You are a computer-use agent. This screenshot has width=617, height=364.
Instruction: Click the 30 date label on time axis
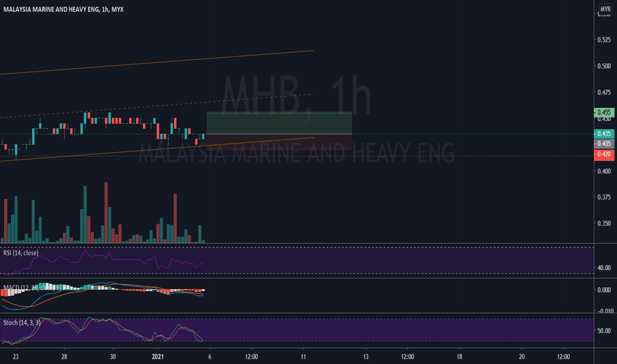(113, 357)
